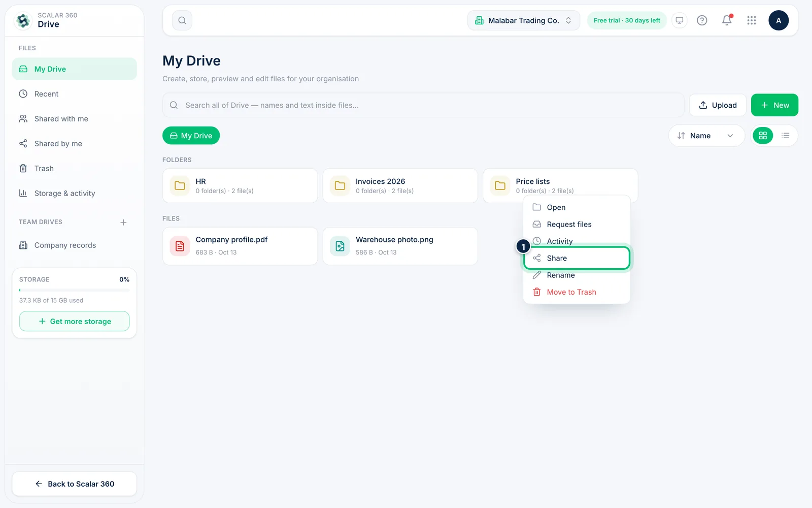This screenshot has height=508, width=812.
Task: Switch to grid view
Action: 763,136
